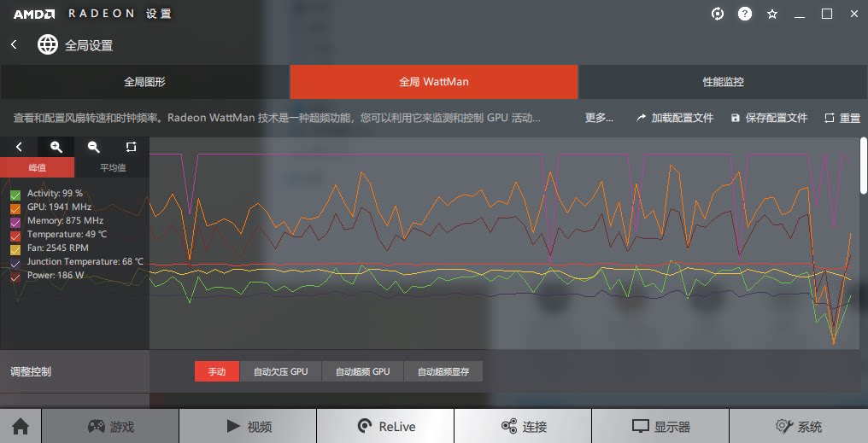
Task: Click the 'Power: 186 W' reading
Action: pyautogui.click(x=56, y=276)
